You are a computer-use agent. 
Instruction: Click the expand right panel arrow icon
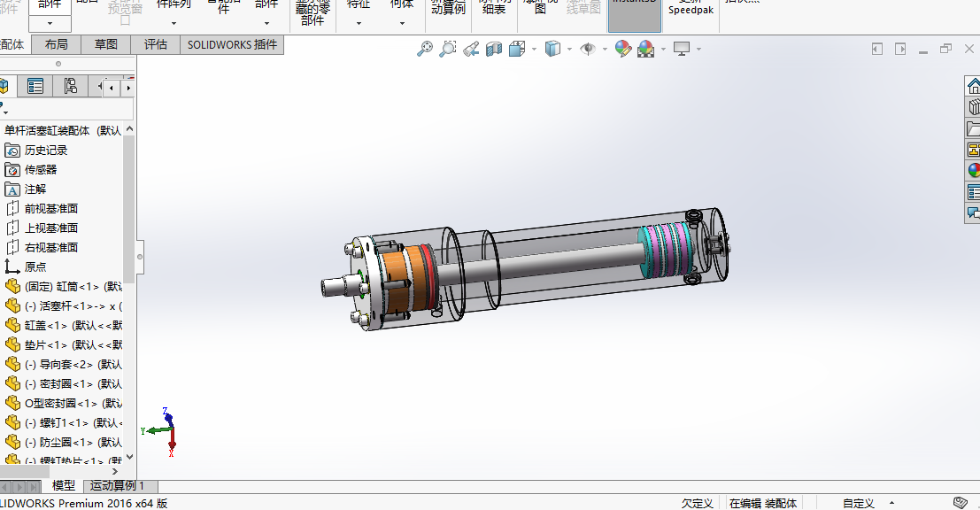click(x=900, y=49)
